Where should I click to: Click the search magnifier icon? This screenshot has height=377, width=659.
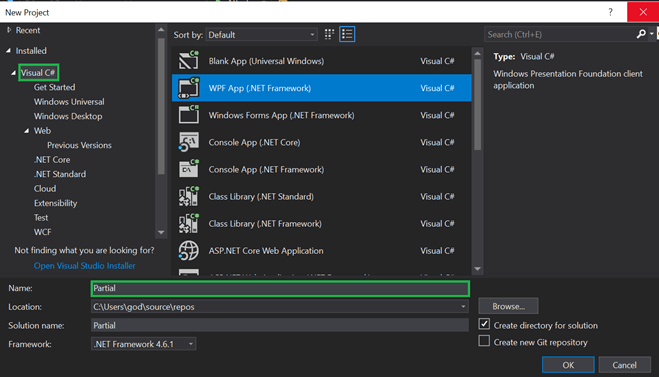point(641,34)
